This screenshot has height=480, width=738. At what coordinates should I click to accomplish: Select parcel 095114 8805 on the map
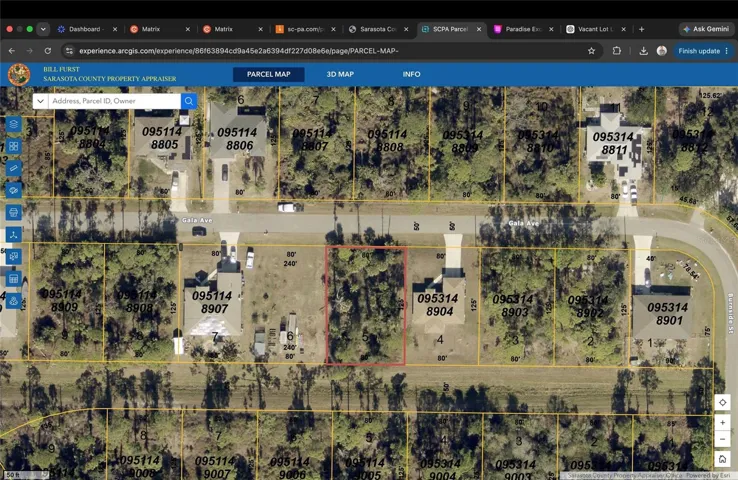coord(162,138)
